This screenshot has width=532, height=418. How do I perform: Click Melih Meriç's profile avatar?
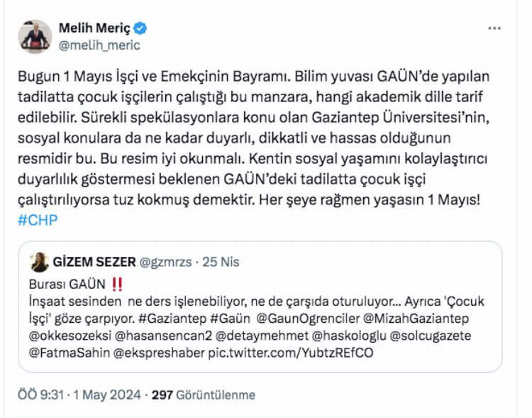(35, 37)
